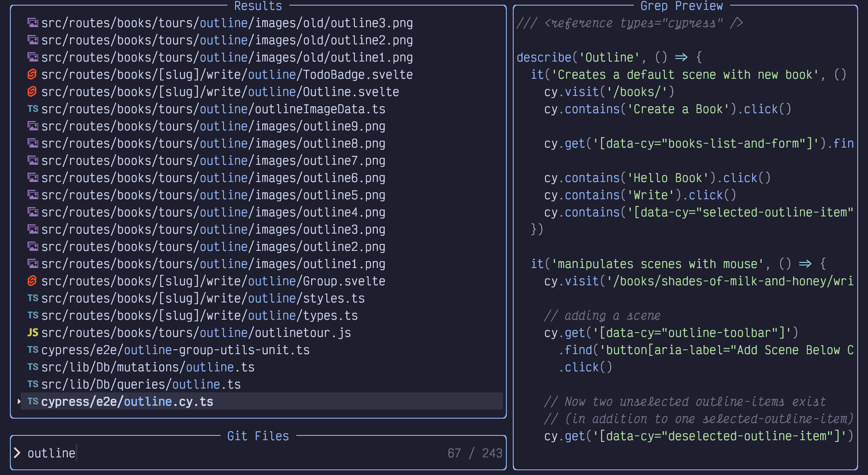Click 'manipulates scenes with mouse' test line
This screenshot has height=475, width=868.
click(x=678, y=264)
